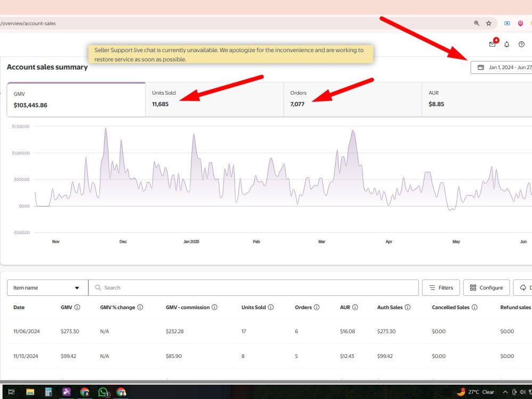
Task: Click the browser address bar URL
Action: (28, 23)
